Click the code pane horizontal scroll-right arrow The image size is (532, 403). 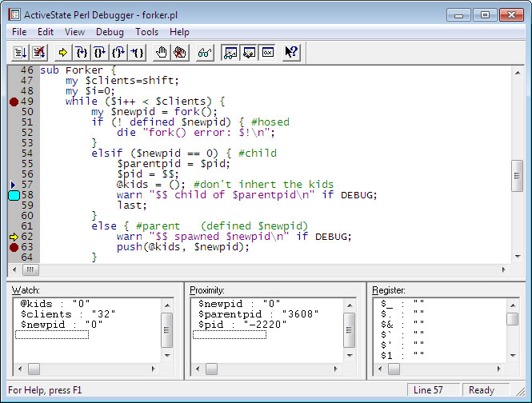(x=504, y=270)
